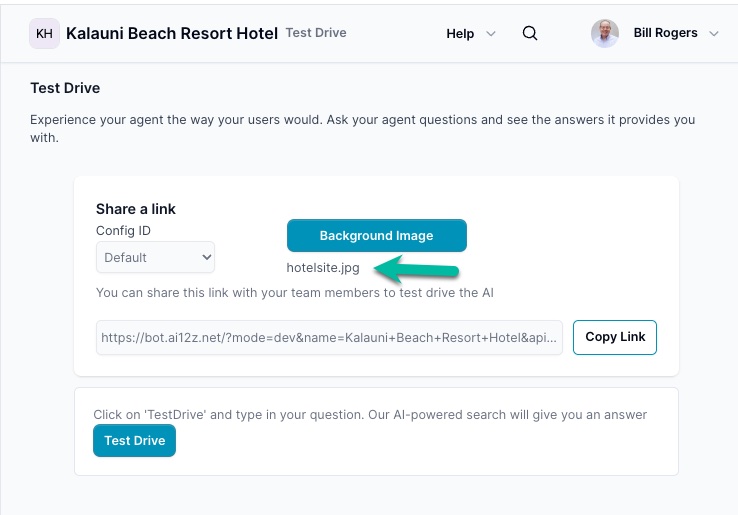Click the Share a link heading
This screenshot has height=515, width=738.
pyautogui.click(x=136, y=209)
